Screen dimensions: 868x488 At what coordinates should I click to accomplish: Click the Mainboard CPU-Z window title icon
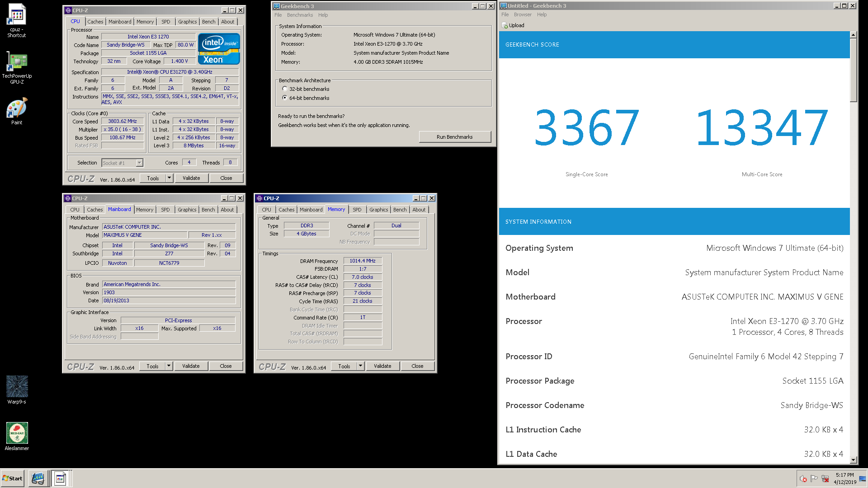pyautogui.click(x=68, y=198)
